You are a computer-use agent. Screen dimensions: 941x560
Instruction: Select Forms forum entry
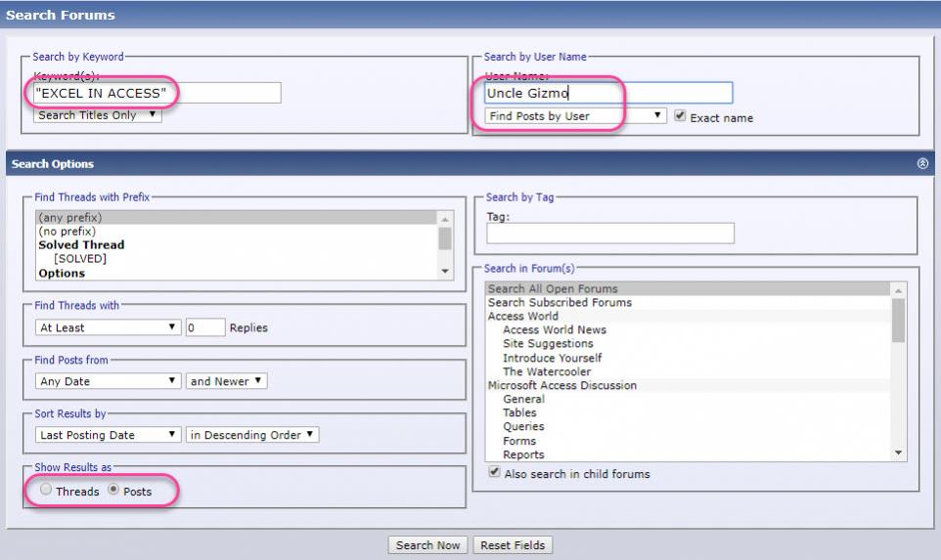689,441
